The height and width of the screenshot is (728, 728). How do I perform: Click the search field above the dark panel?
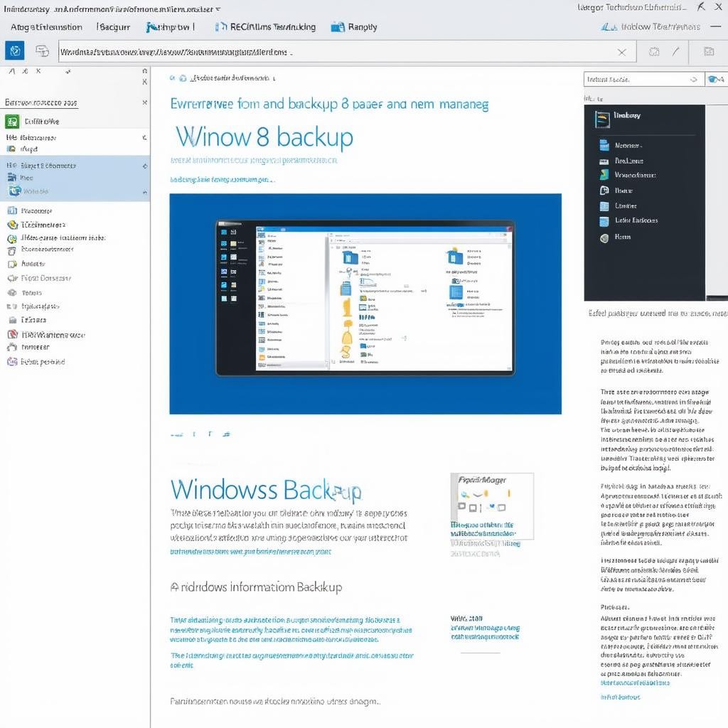click(640, 80)
